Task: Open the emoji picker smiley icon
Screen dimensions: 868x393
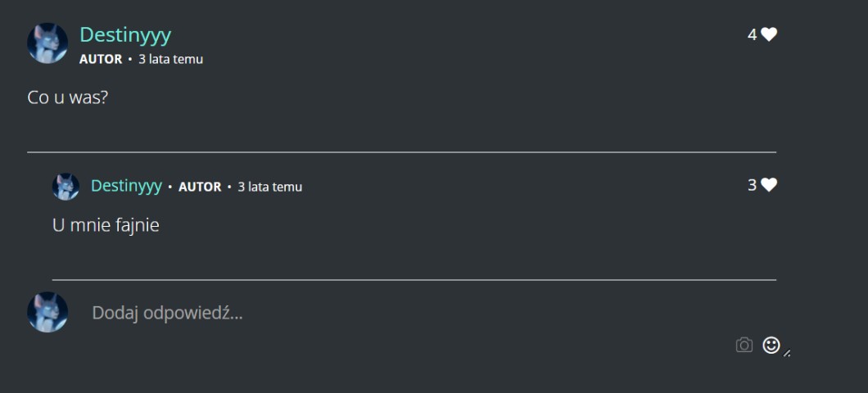Action: point(771,345)
